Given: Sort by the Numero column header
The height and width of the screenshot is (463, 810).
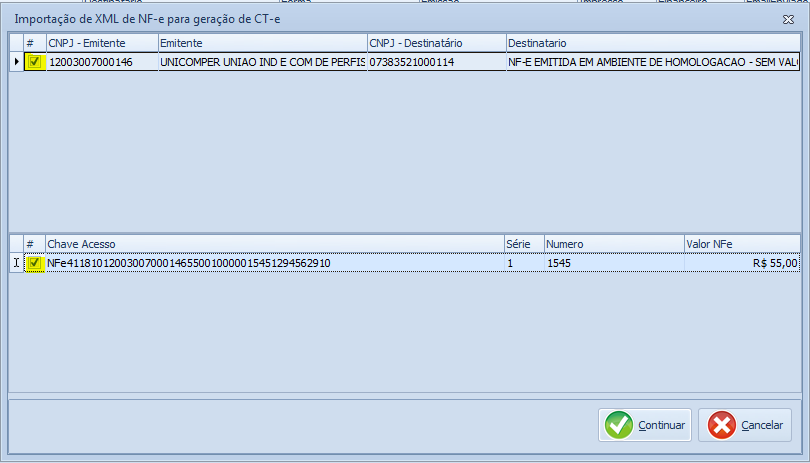Looking at the screenshot, I should point(613,244).
